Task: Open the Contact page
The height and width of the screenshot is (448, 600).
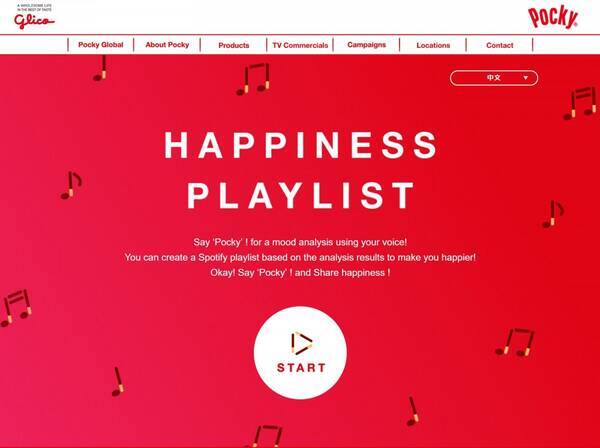Action: [x=500, y=45]
